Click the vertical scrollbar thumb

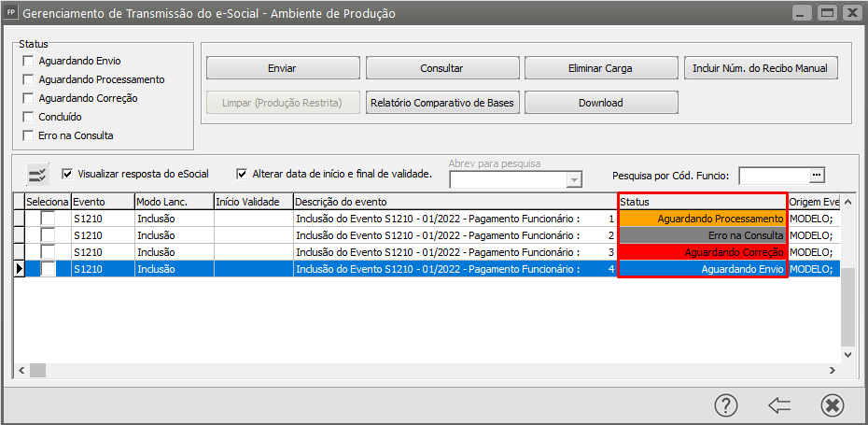tap(848, 305)
